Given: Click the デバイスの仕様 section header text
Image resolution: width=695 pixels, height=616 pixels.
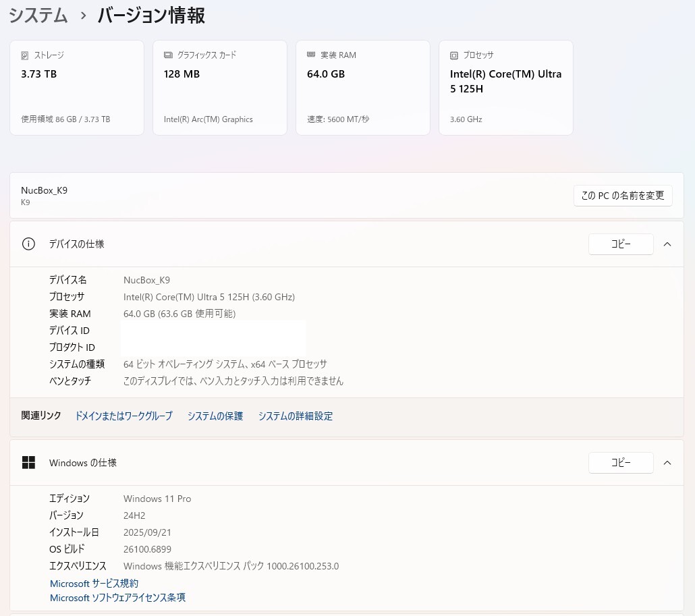Looking at the screenshot, I should 76,244.
